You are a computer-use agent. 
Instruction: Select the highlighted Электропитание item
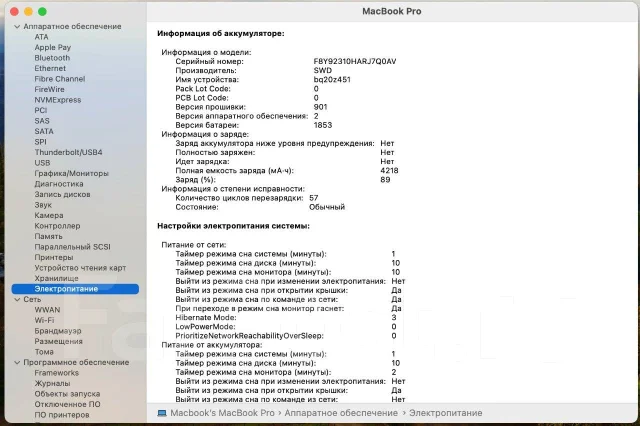[75, 289]
